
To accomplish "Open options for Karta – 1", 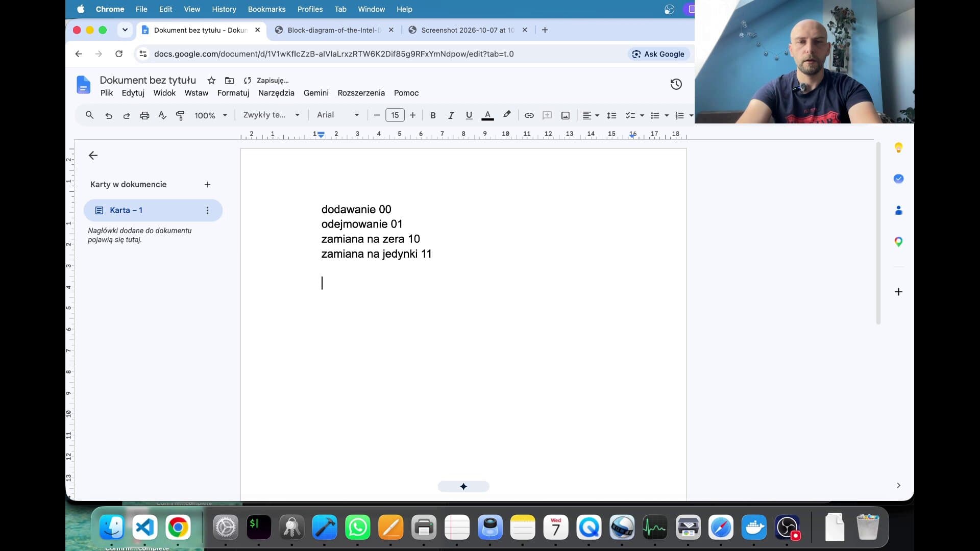I will [207, 210].
